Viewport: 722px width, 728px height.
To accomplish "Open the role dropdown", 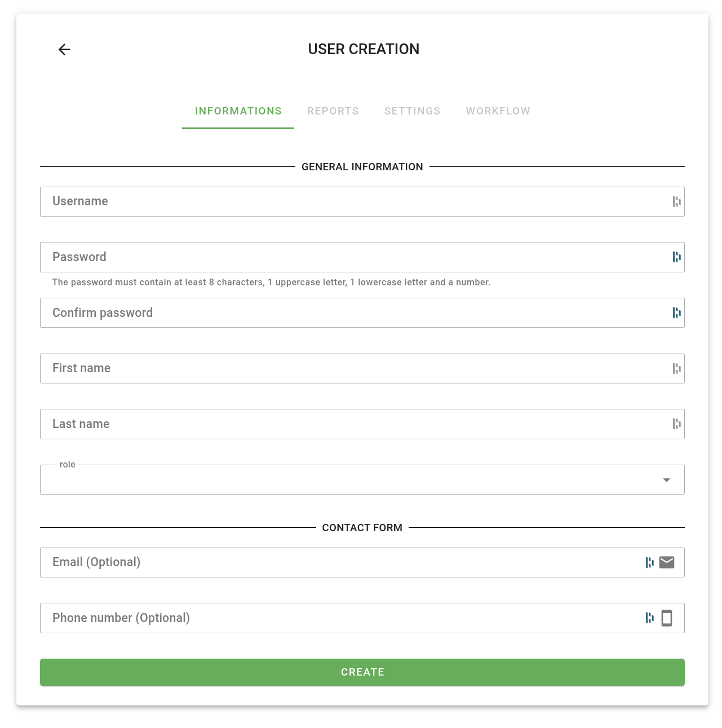I will click(x=362, y=480).
